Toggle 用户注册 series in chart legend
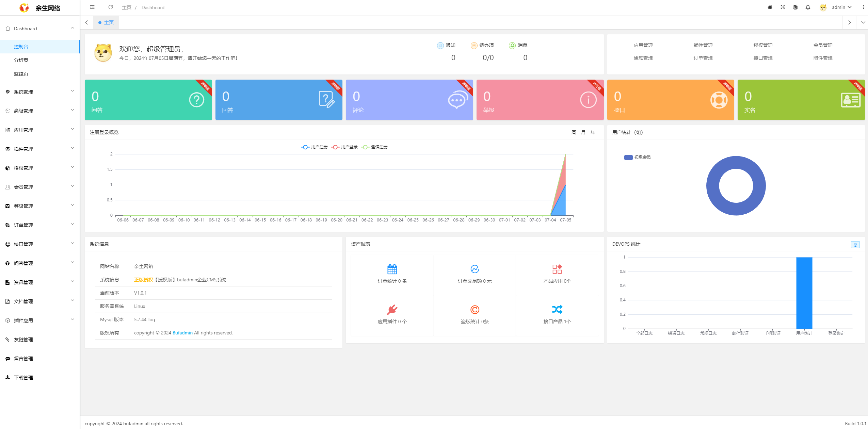Screen dimensions: 868x429 click(314, 147)
